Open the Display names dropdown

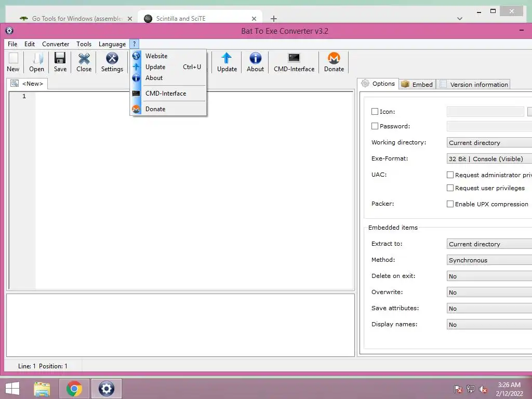point(489,324)
